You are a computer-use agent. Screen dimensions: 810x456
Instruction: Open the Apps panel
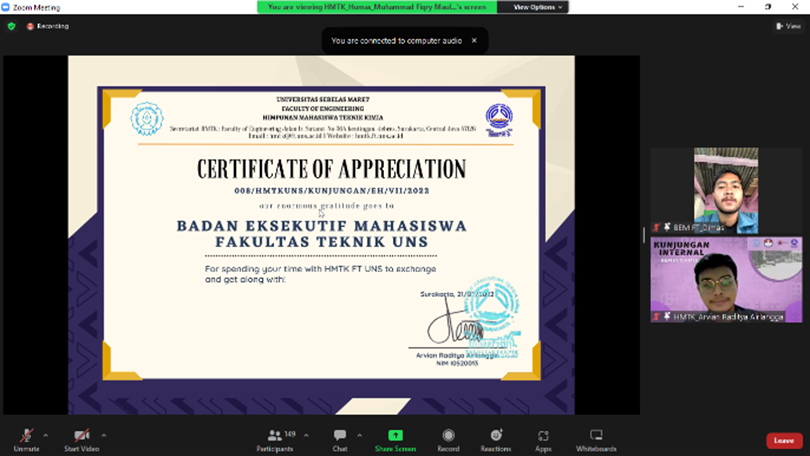click(x=543, y=441)
